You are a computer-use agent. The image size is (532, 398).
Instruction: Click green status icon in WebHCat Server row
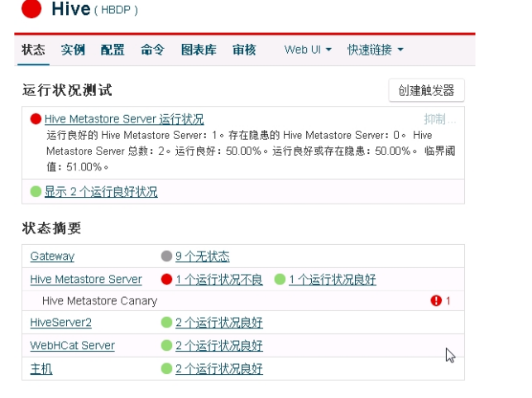tap(166, 345)
